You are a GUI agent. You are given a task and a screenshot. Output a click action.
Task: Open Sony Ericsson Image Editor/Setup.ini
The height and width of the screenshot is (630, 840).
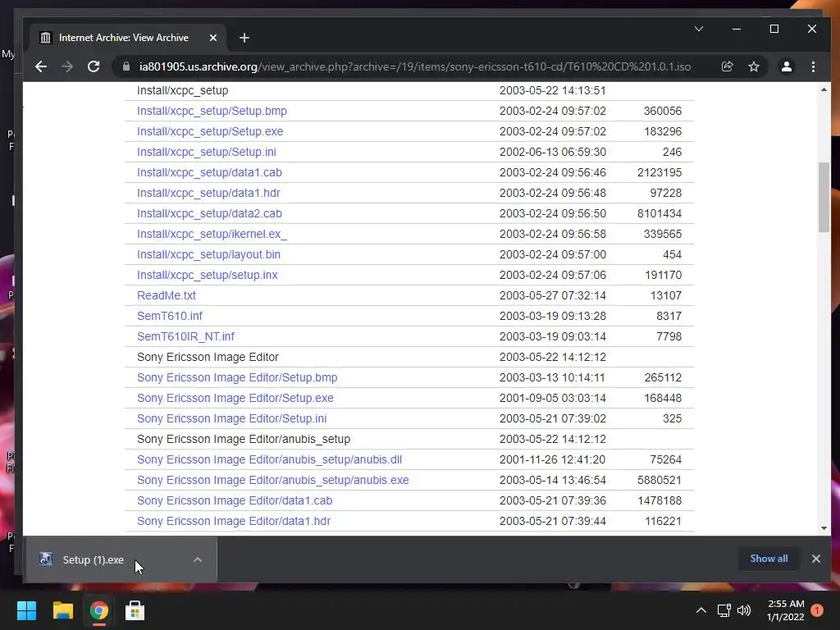[x=231, y=418]
